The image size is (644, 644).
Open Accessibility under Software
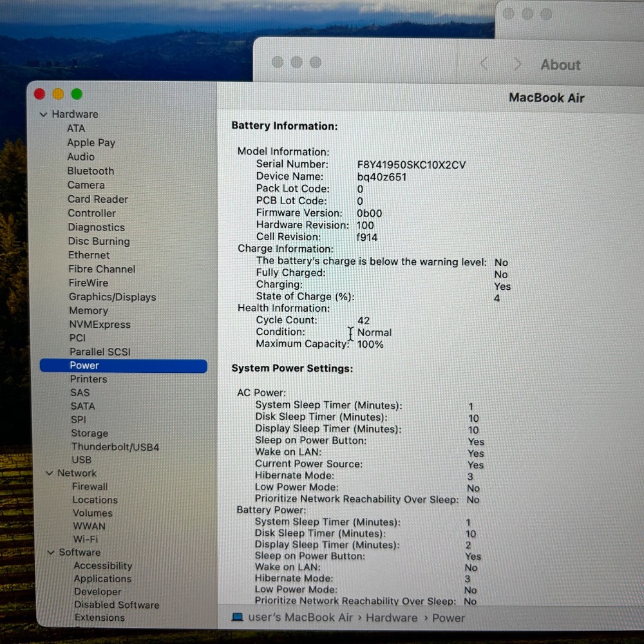point(103,565)
